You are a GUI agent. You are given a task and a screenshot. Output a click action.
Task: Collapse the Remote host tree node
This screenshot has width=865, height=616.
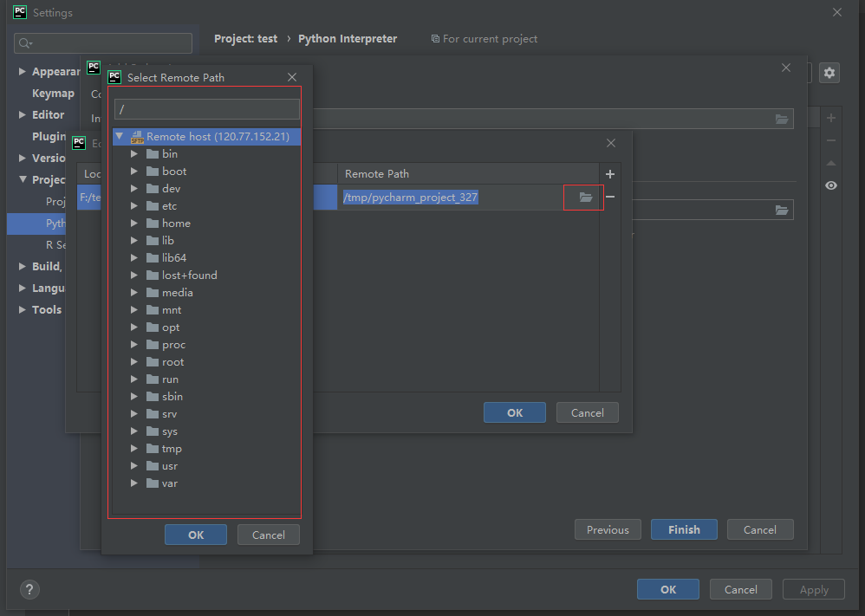(119, 136)
